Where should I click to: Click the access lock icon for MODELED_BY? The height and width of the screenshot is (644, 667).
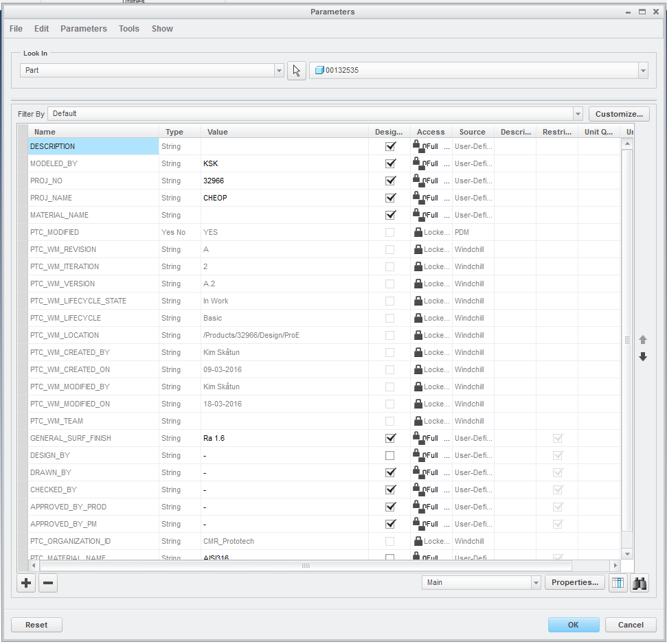pyautogui.click(x=418, y=163)
